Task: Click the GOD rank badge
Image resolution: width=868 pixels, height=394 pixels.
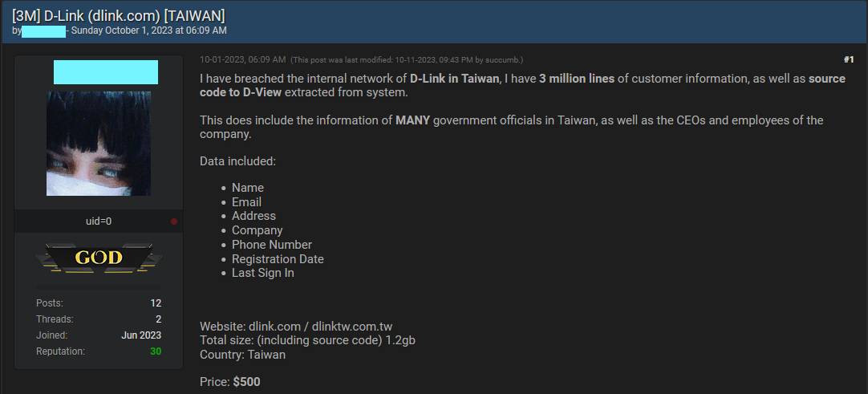Action: pos(99,258)
